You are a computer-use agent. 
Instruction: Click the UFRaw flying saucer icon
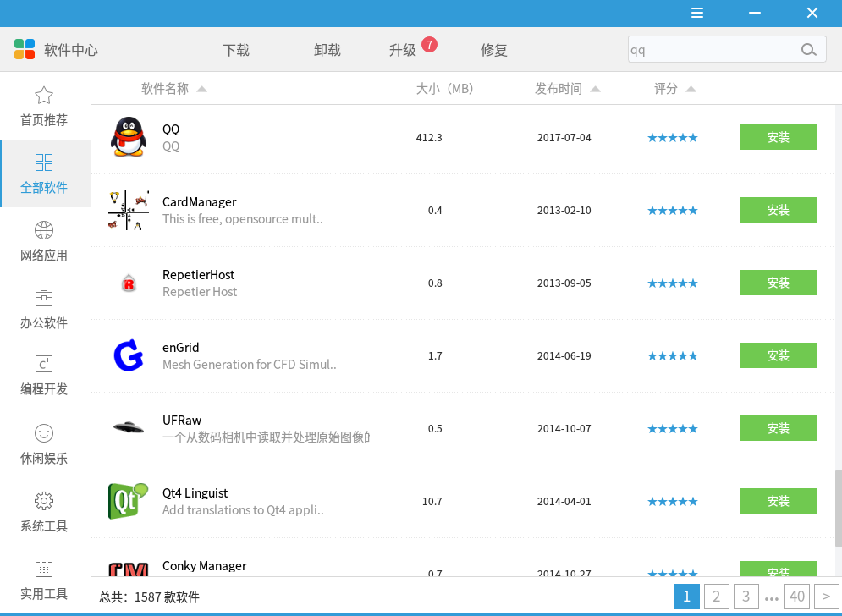(129, 427)
